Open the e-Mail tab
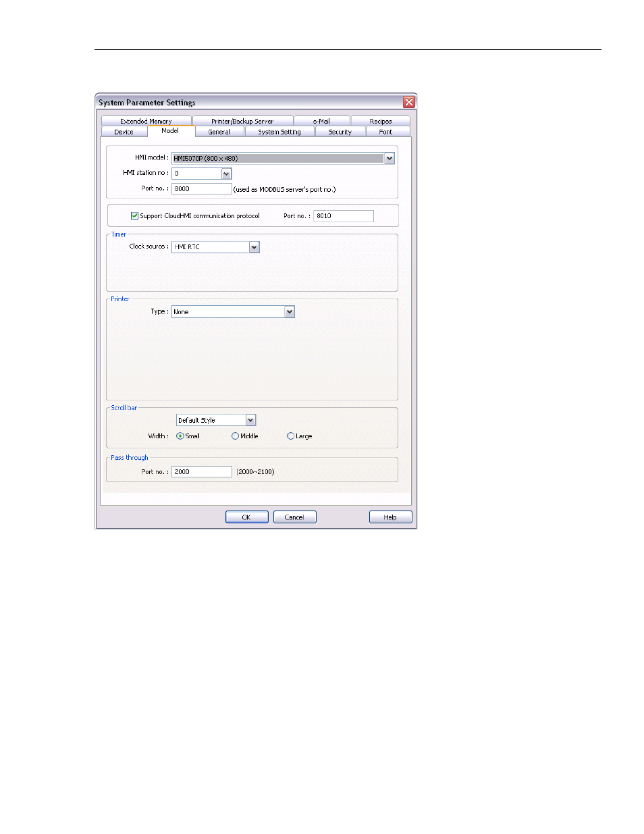 tap(321, 121)
